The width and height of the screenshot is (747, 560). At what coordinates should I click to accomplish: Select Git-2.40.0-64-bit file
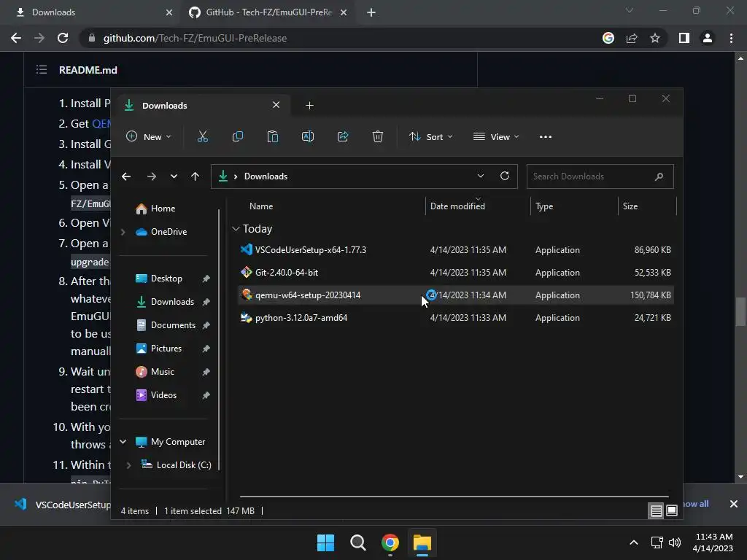(455, 273)
